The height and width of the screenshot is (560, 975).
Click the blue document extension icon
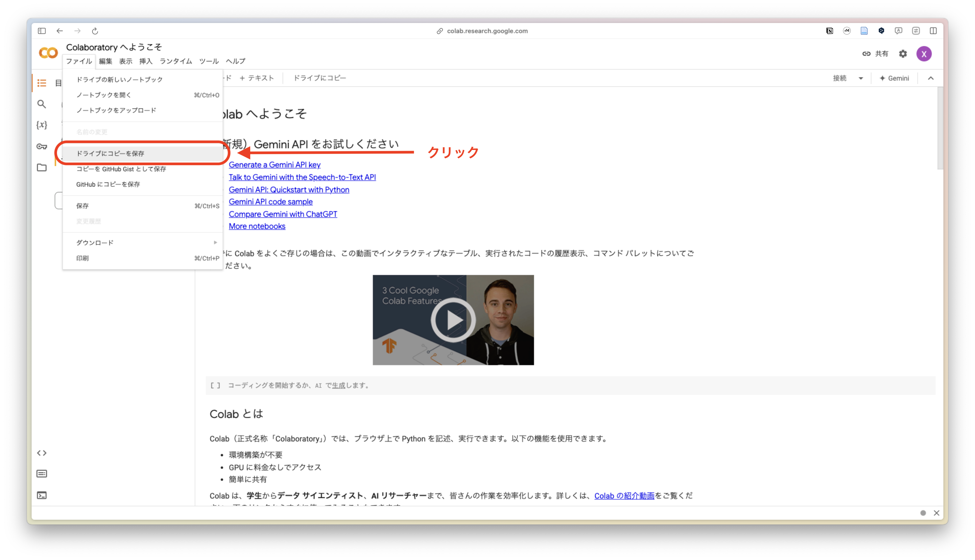point(864,31)
